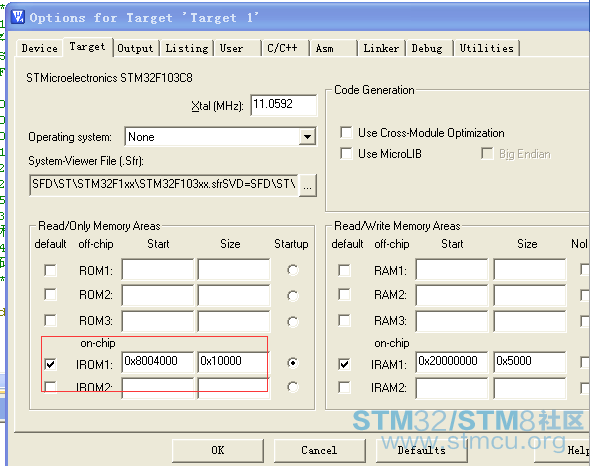Click the ROM1 Size field
The height and width of the screenshot is (466, 590).
(234, 269)
